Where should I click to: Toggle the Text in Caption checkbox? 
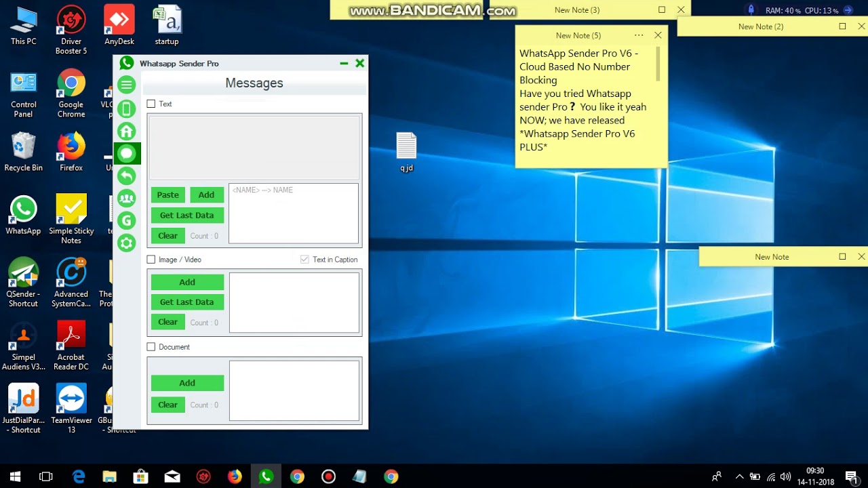(x=304, y=260)
